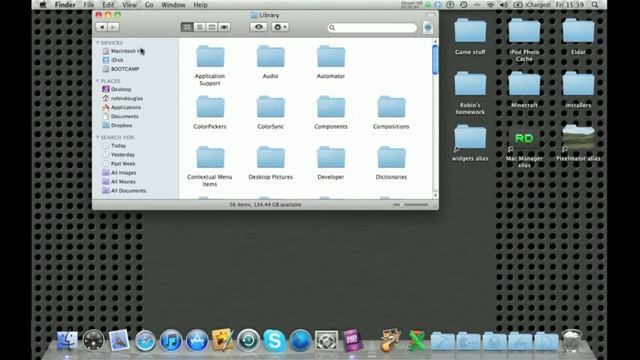
Task: Collapse the DEVICES sidebar section
Action: 98,42
